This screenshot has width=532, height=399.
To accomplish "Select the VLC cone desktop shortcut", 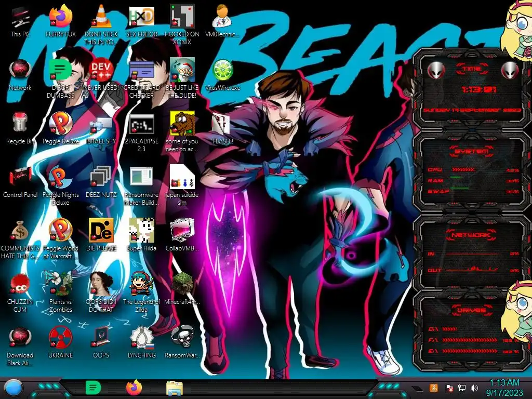I will coord(101,25).
